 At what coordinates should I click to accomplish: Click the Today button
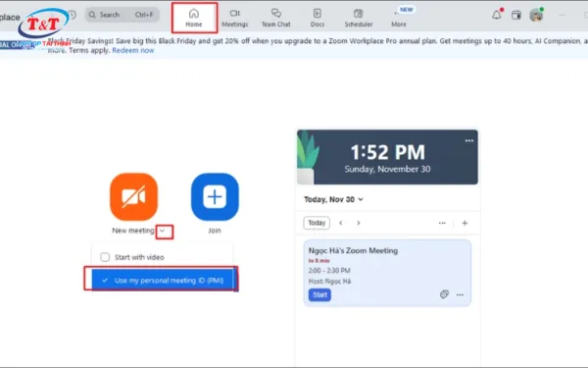(317, 223)
